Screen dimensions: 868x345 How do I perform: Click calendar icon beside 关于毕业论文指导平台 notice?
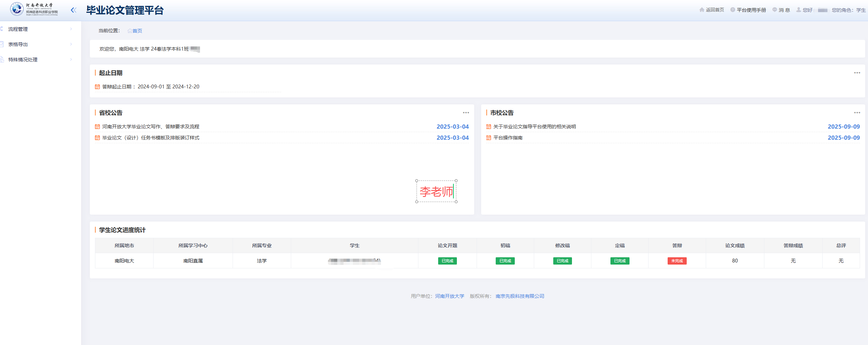[489, 127]
